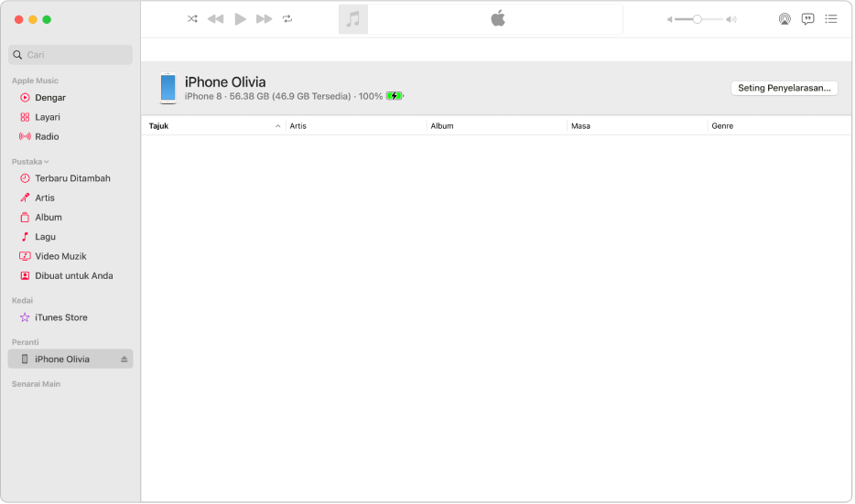Click the iPhone Olivia device title
855x504 pixels.
click(x=225, y=81)
